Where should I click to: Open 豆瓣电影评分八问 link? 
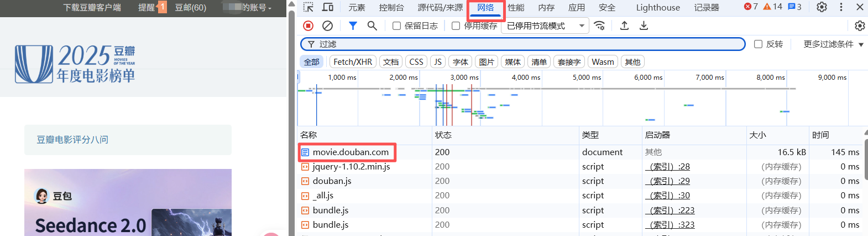tap(72, 140)
